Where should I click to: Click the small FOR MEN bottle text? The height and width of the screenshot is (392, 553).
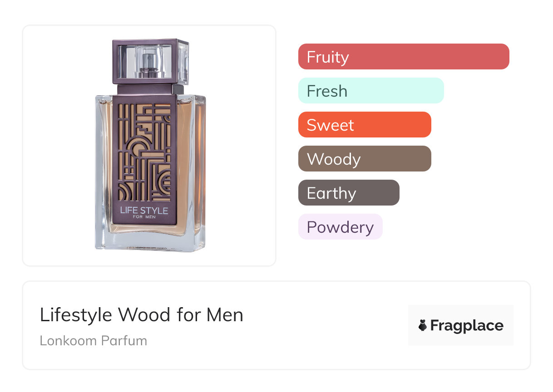pos(144,217)
